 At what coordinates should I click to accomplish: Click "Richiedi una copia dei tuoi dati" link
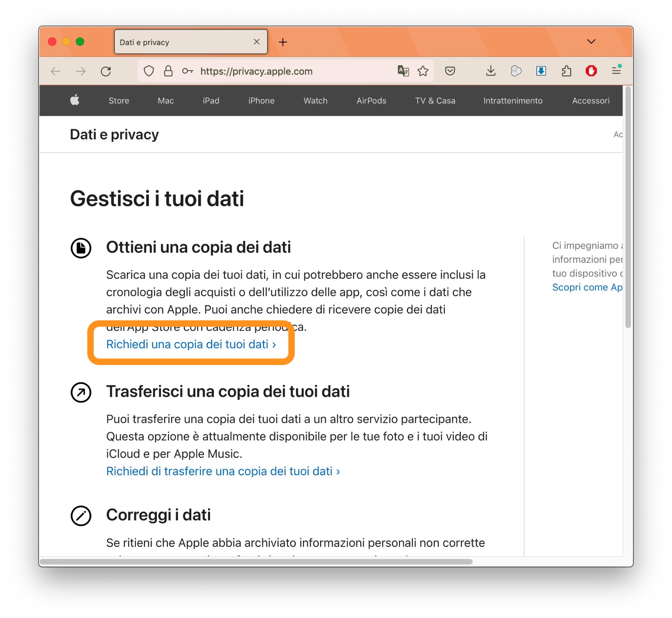click(x=191, y=345)
